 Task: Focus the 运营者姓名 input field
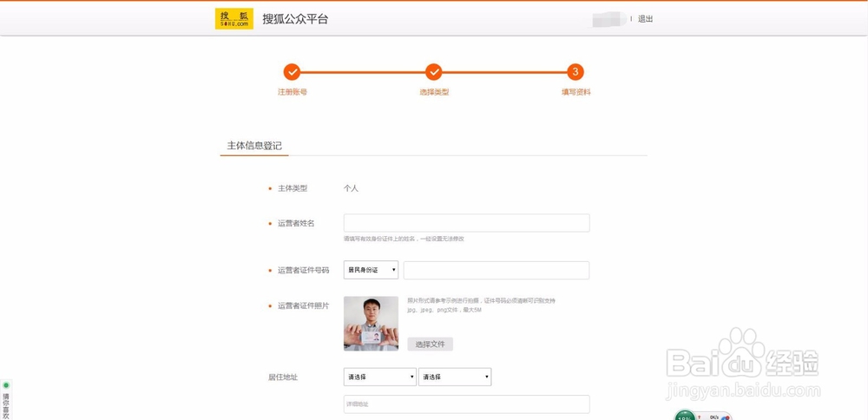coord(467,223)
